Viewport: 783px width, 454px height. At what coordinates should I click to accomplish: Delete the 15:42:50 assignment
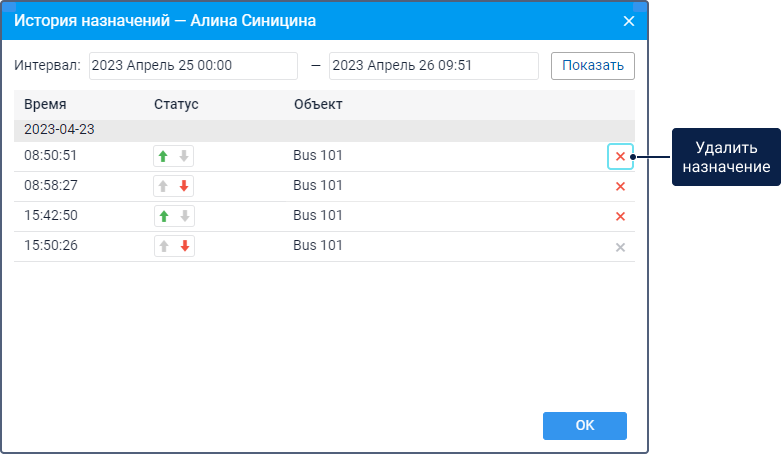click(620, 216)
